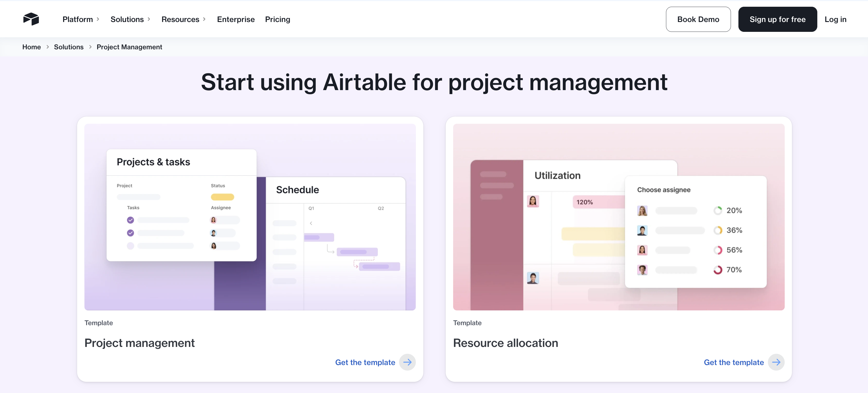Click the arrow icon beside Resource allocation's template link

776,362
